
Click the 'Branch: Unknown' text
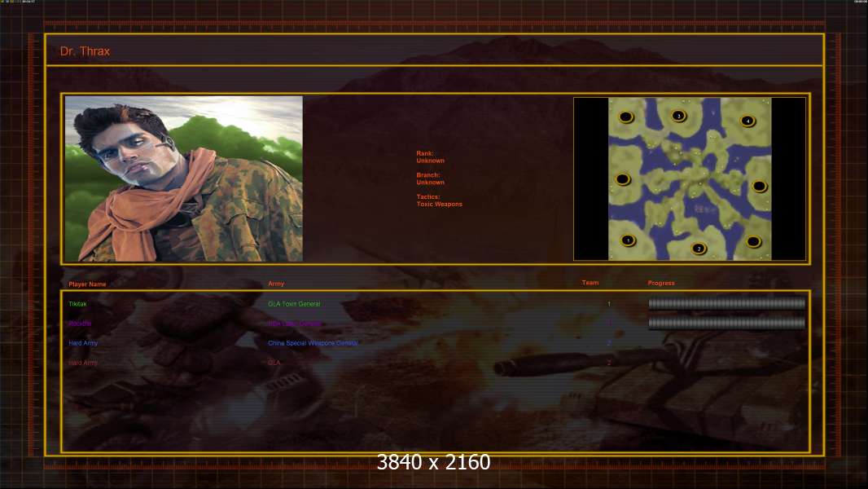(430, 178)
